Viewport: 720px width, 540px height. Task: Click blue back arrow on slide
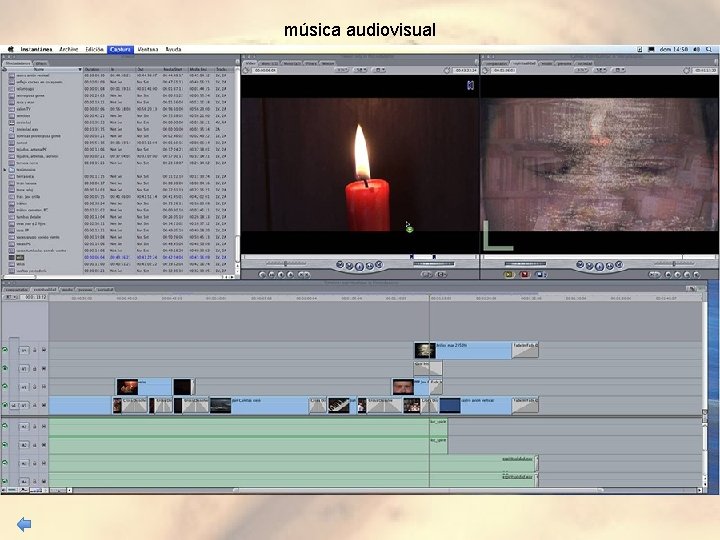pyautogui.click(x=24, y=524)
